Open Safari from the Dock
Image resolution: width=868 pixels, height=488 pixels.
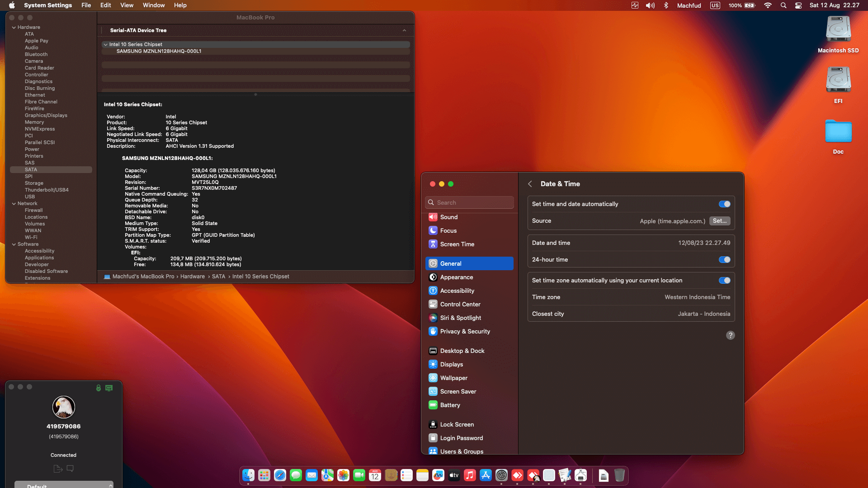pos(280,475)
